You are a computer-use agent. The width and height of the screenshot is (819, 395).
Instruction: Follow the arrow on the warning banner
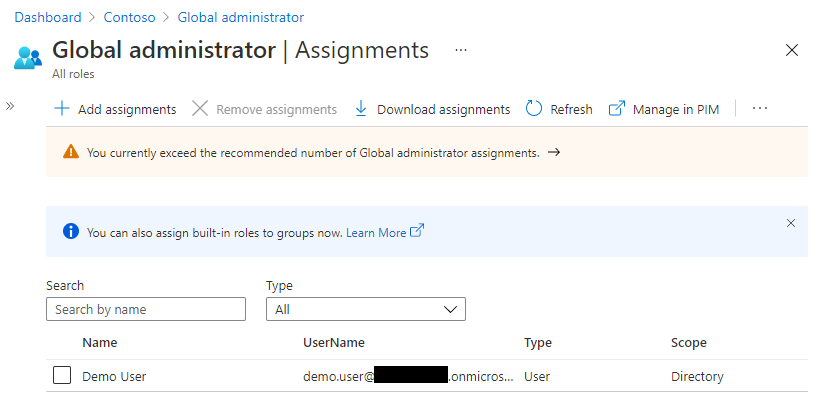click(x=554, y=153)
